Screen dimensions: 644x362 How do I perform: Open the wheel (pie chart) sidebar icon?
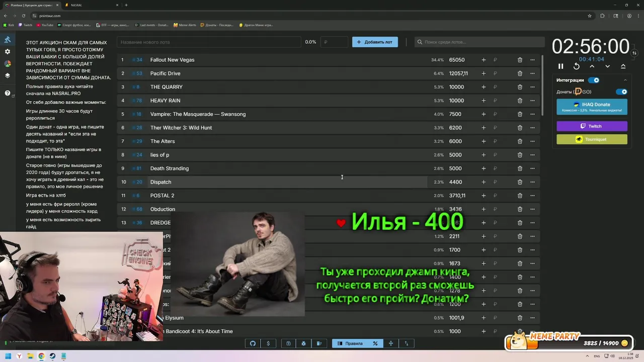(8, 64)
